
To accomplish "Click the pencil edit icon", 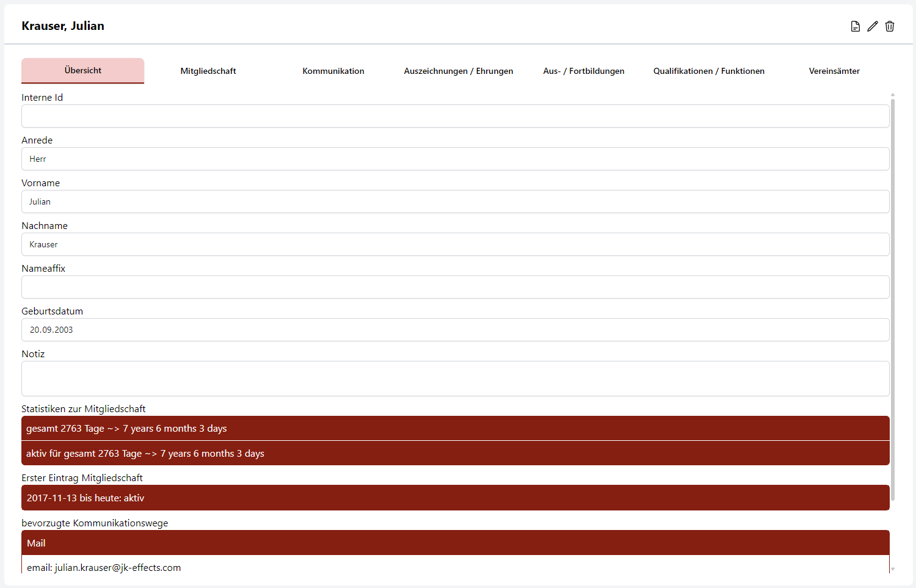I will pos(873,26).
